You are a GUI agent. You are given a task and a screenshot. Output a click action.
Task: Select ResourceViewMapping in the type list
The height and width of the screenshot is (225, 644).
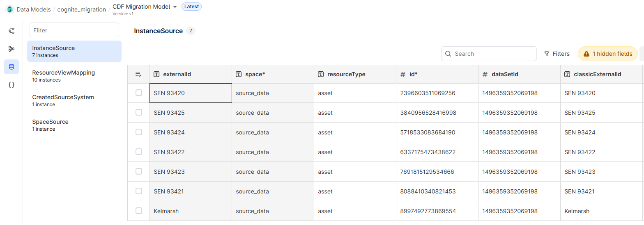coord(74,76)
